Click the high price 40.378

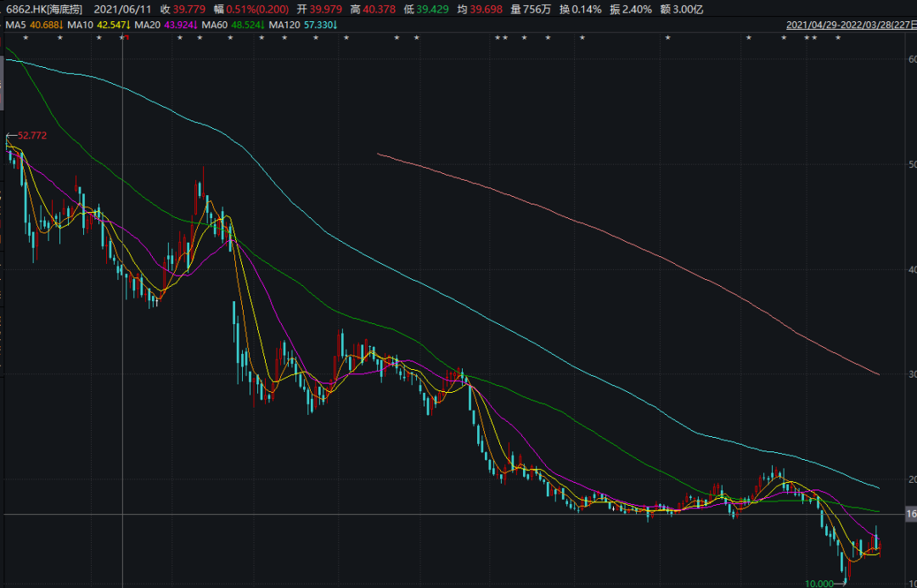(x=379, y=9)
